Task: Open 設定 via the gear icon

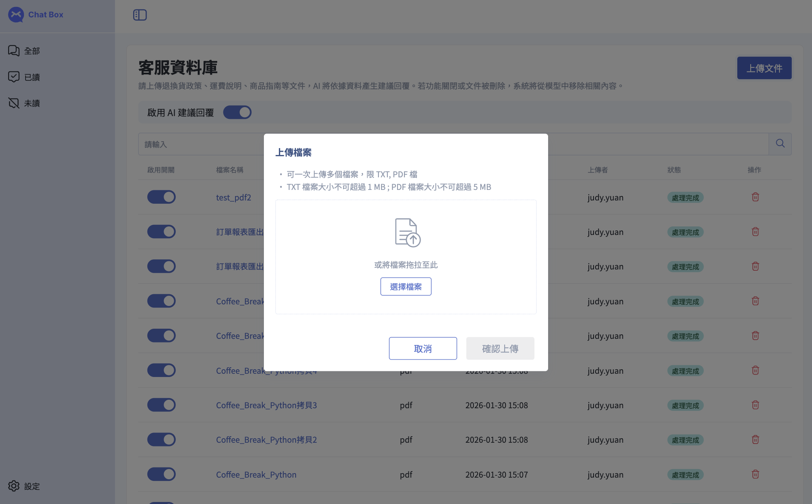Action: coord(14,486)
